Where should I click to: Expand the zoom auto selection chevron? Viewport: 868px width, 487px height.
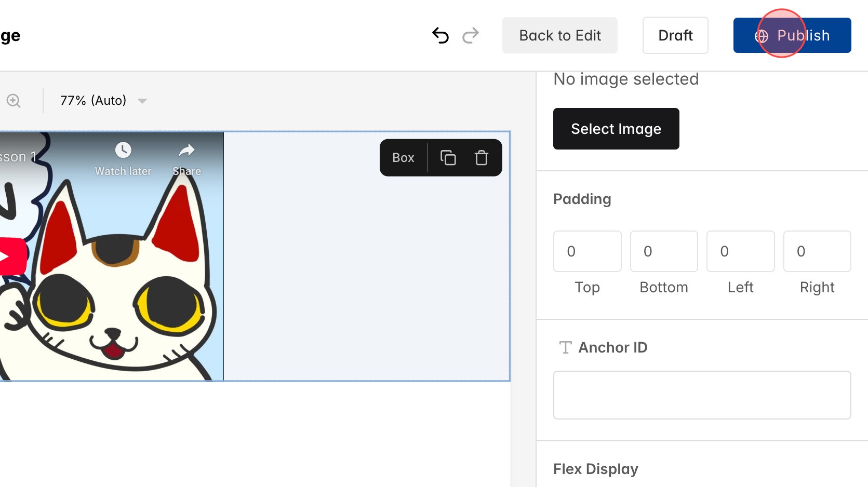[x=142, y=101]
